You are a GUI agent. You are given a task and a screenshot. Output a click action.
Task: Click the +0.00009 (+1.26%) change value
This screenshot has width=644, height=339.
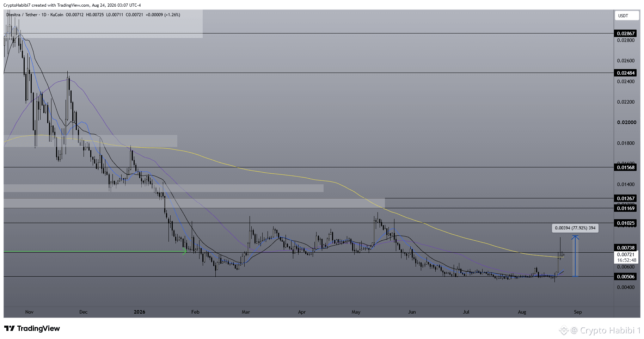coord(163,15)
